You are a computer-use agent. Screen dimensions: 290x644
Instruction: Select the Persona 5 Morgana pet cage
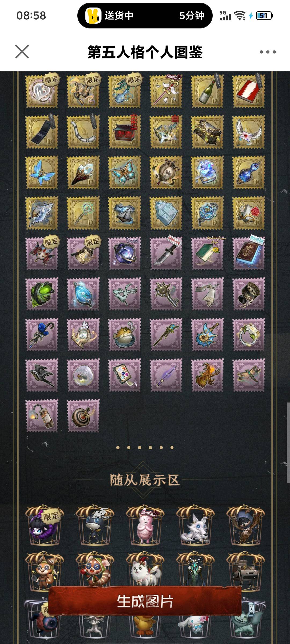point(95,526)
